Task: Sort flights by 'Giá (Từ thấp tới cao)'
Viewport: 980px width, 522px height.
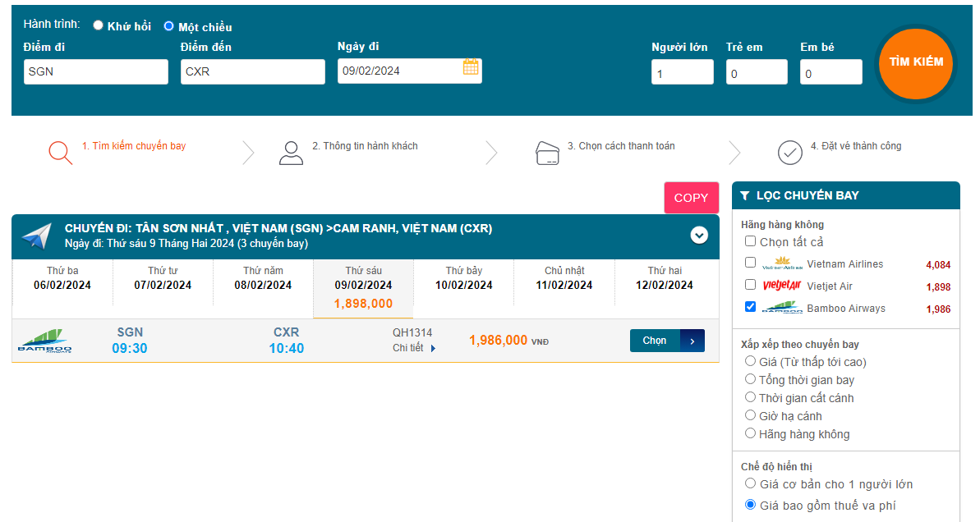Action: coord(750,361)
